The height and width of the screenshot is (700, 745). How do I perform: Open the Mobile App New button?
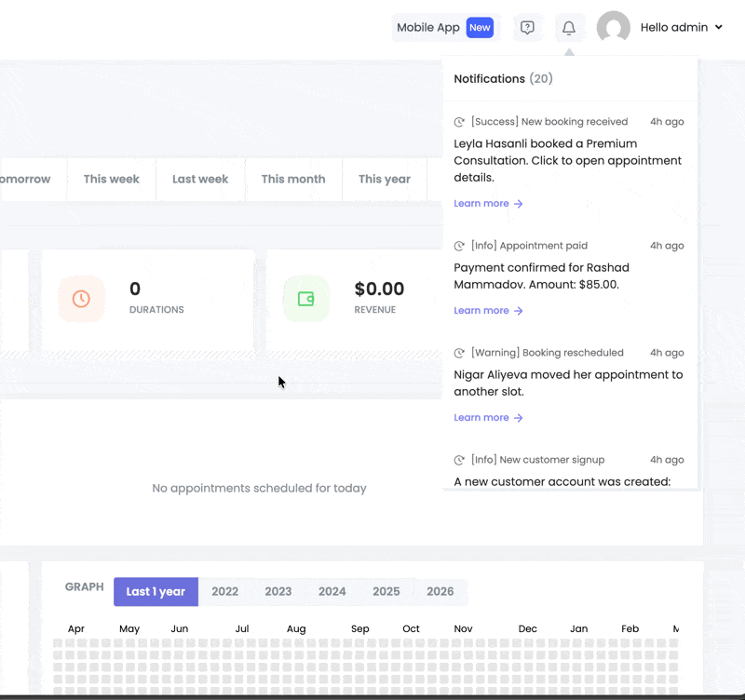click(444, 28)
